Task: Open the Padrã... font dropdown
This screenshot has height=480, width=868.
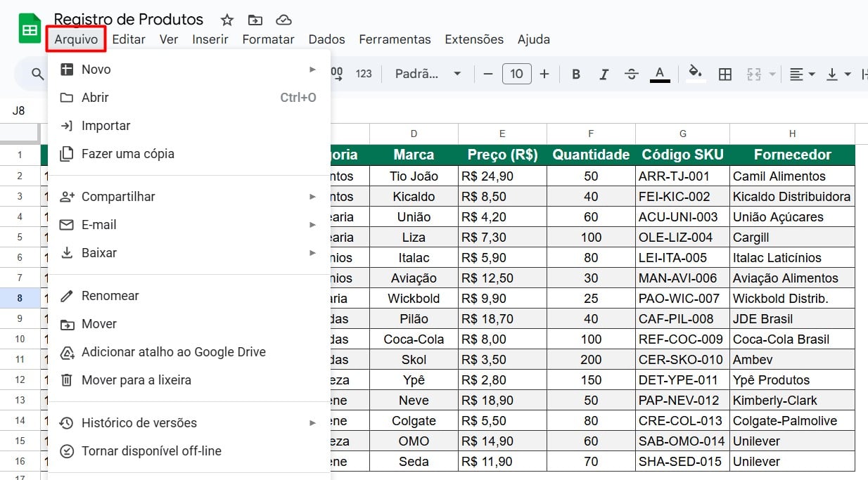Action: (428, 74)
